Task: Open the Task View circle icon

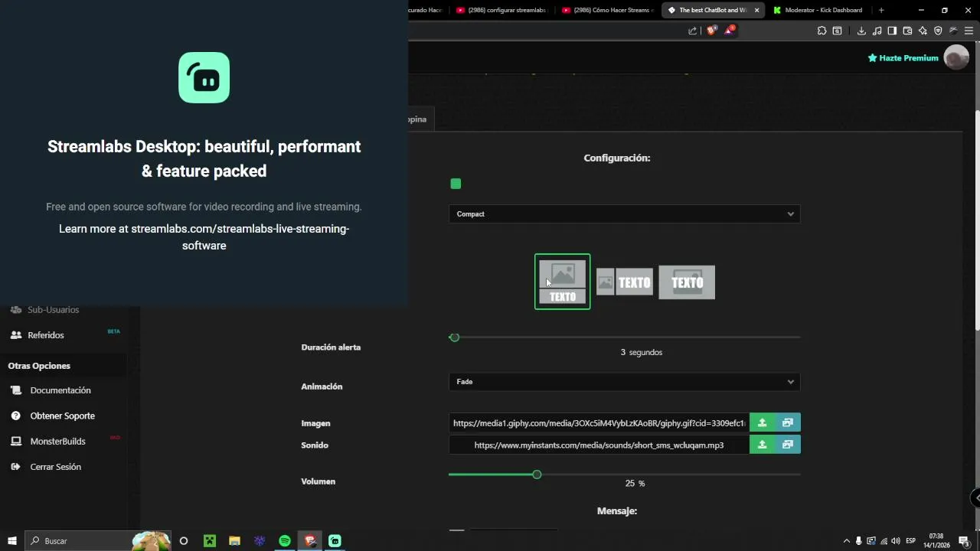Action: [x=184, y=541]
